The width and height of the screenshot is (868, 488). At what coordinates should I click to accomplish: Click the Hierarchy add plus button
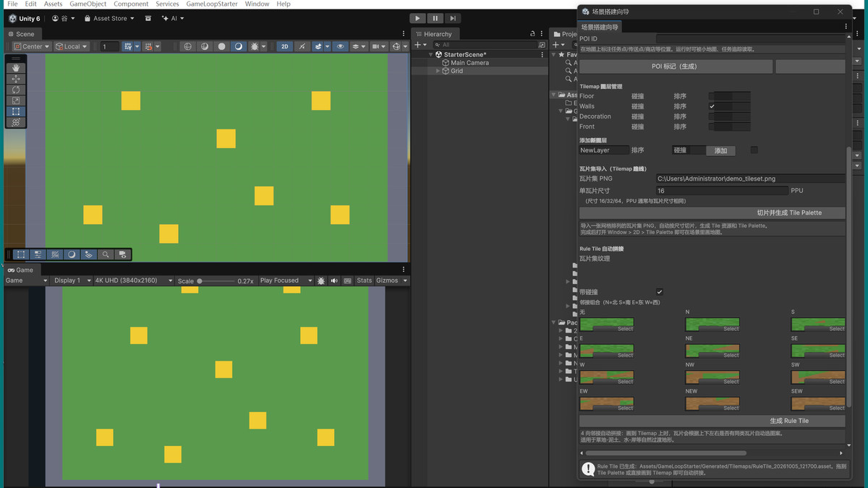(x=418, y=45)
